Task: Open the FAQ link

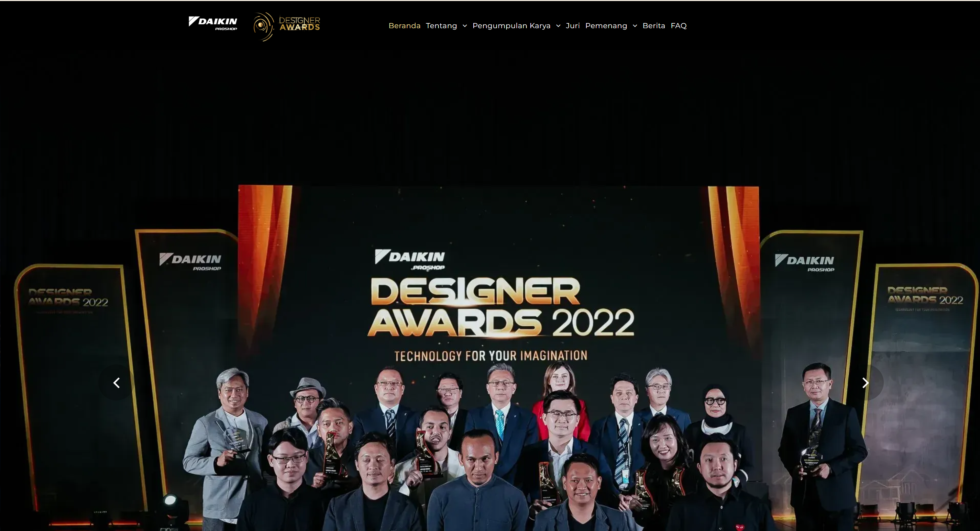Action: coord(678,25)
